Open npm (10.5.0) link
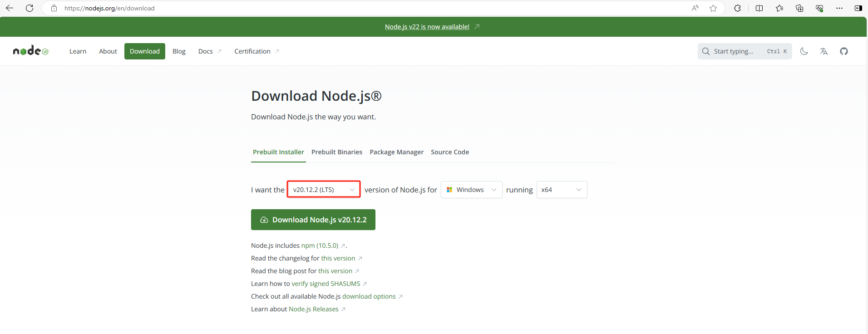 point(320,246)
